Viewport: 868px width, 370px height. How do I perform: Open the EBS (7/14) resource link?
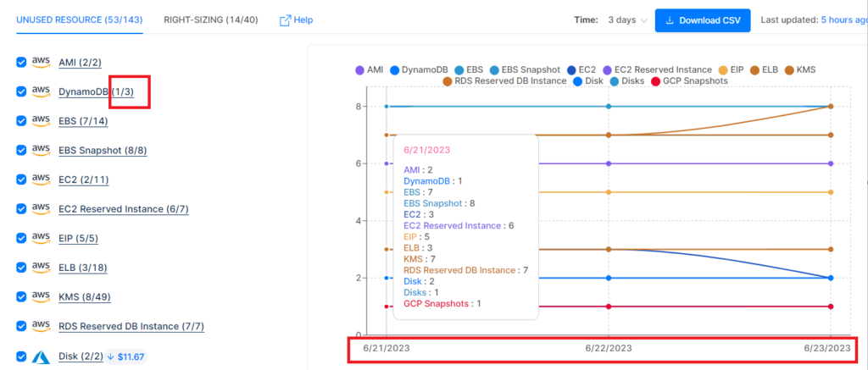click(x=83, y=121)
